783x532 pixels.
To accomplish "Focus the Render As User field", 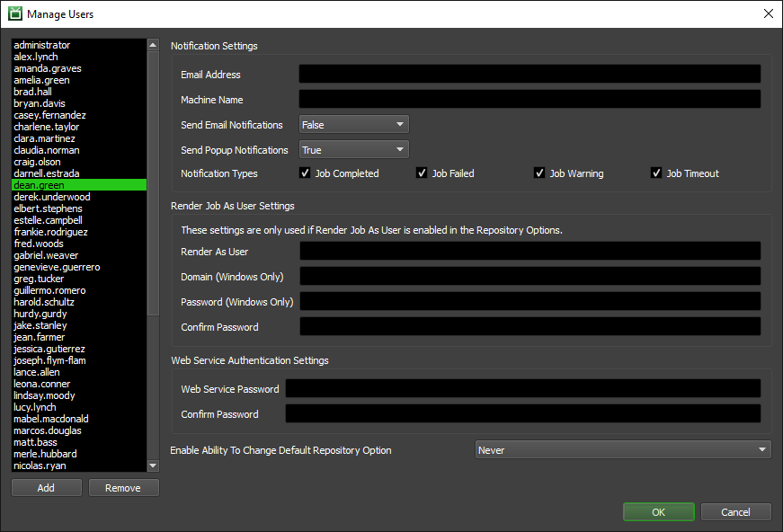I will tap(530, 251).
